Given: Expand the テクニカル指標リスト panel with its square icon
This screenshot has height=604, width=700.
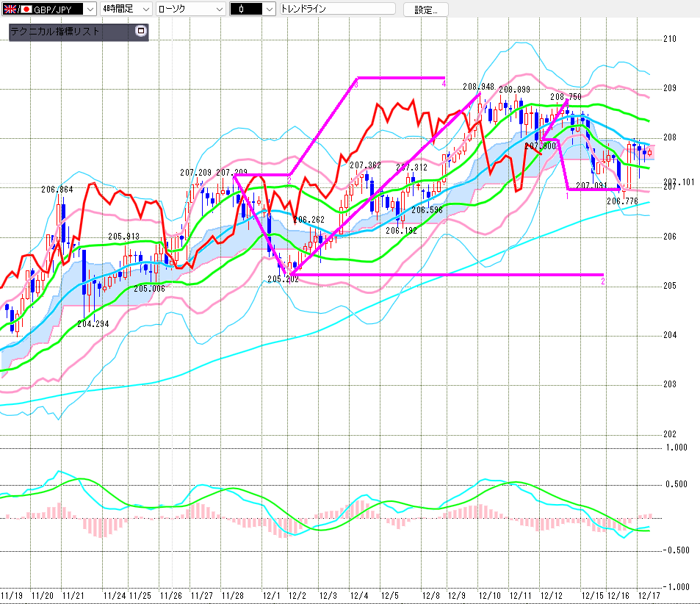Looking at the screenshot, I should 141,32.
